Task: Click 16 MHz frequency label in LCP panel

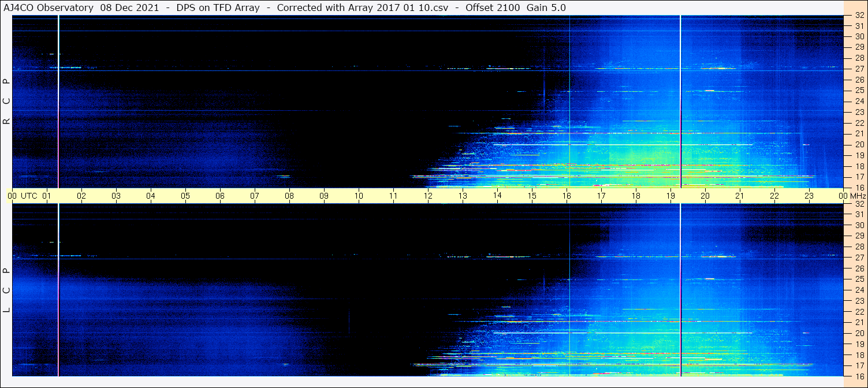Action: coord(859,376)
